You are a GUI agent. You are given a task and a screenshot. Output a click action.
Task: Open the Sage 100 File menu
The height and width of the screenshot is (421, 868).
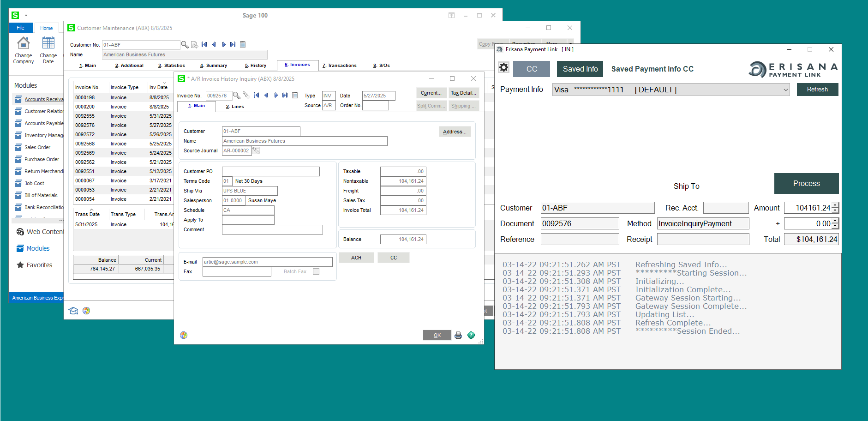(20, 28)
